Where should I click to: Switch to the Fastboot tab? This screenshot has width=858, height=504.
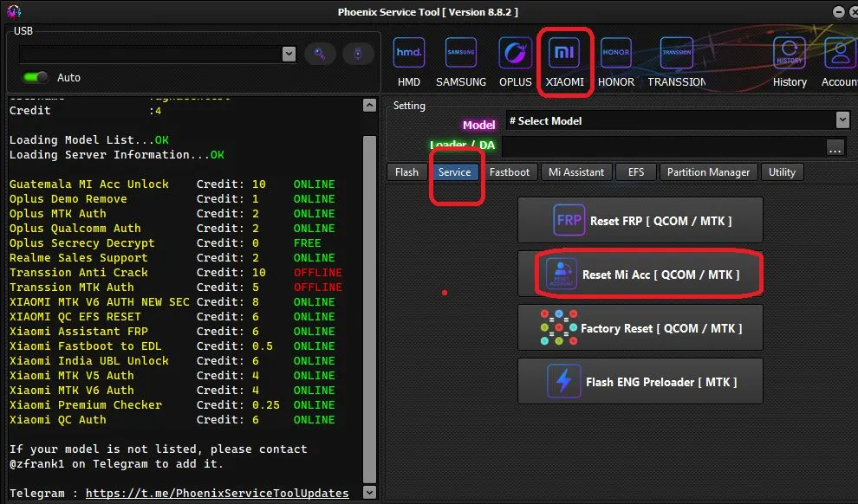click(x=510, y=172)
